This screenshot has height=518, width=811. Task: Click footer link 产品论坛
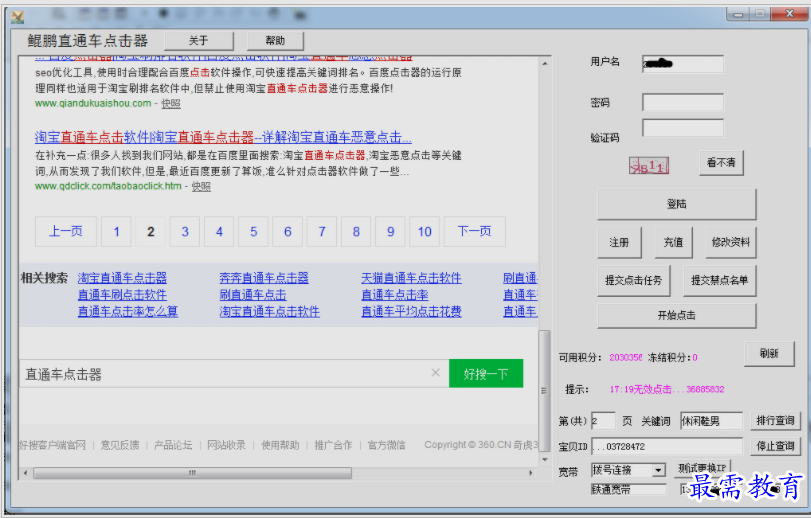(x=173, y=445)
